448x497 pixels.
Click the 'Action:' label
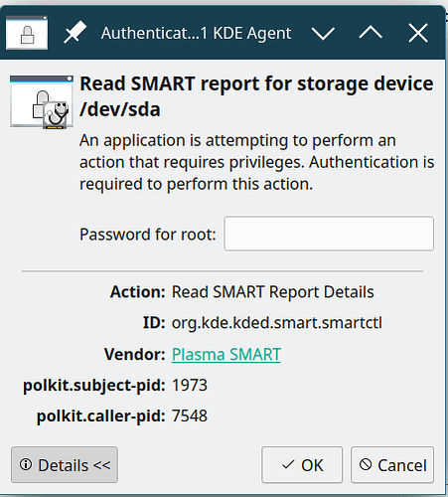138,292
